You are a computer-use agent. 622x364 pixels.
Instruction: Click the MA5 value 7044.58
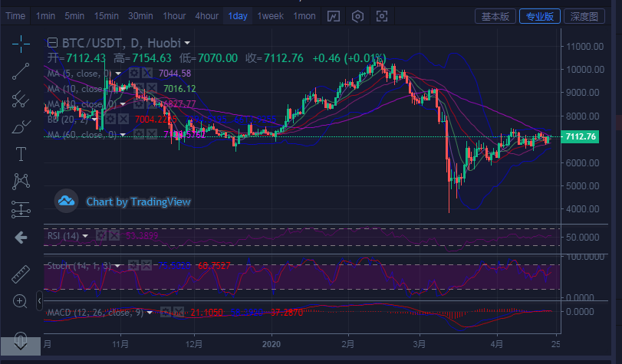point(175,74)
